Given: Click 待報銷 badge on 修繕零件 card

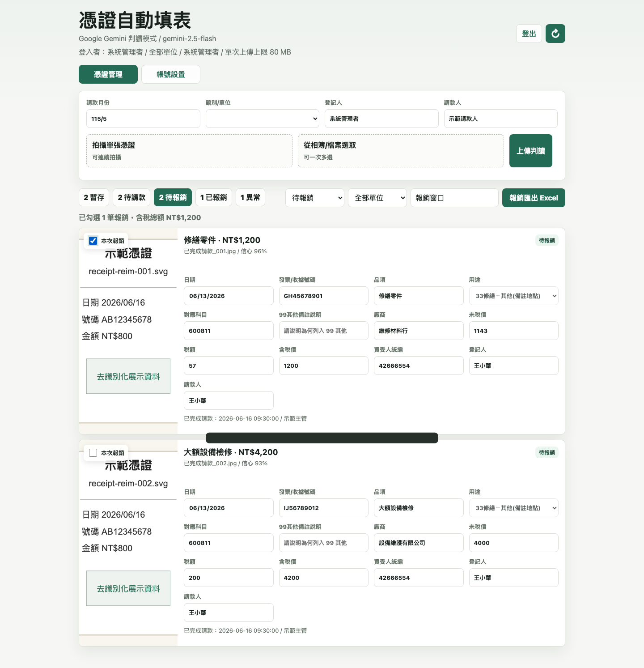Looking at the screenshot, I should [547, 240].
